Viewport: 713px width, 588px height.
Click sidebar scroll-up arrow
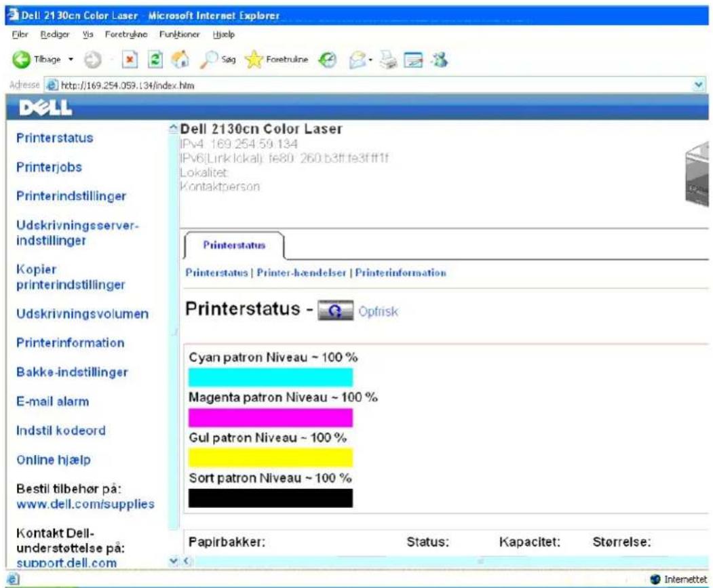(x=173, y=129)
